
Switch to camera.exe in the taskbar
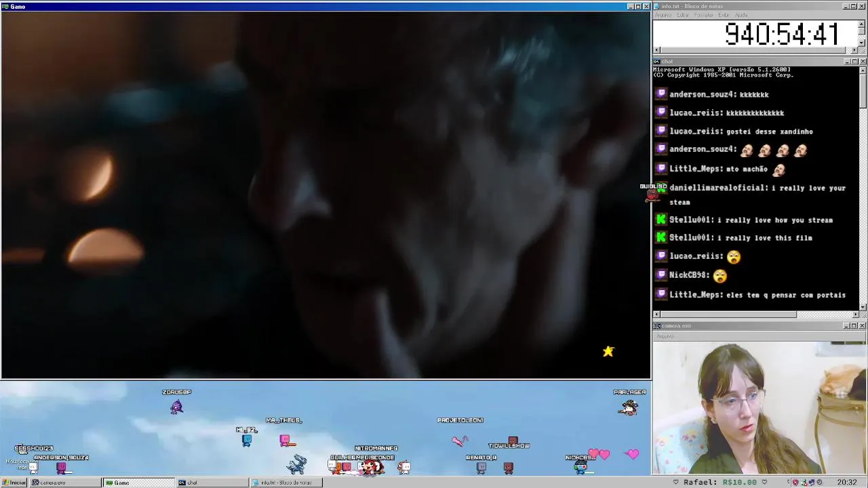tap(65, 483)
